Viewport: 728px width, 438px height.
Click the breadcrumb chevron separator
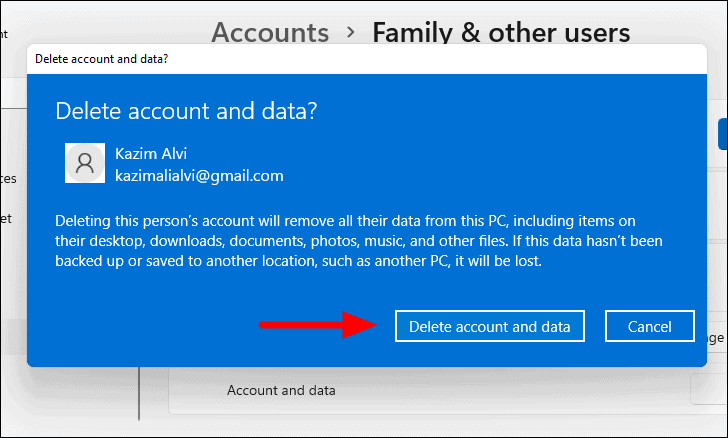tap(350, 33)
